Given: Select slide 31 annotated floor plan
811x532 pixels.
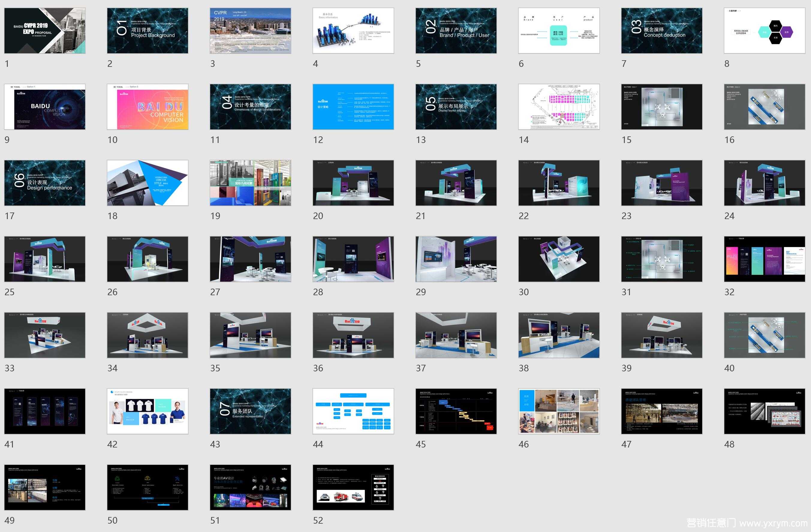Looking at the screenshot, I should (x=662, y=259).
